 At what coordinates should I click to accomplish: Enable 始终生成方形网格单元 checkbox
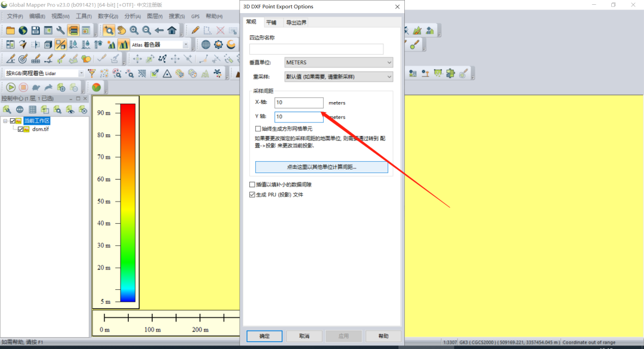coord(258,129)
